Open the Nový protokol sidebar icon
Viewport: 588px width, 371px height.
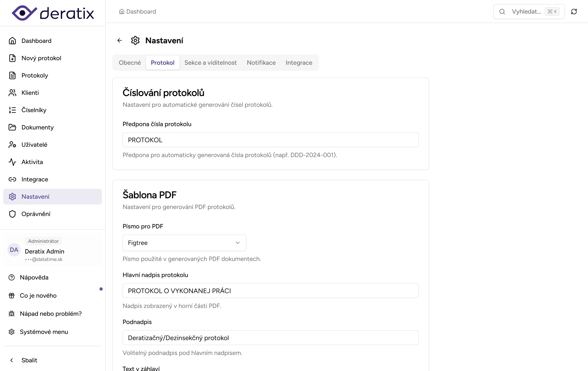[12, 58]
